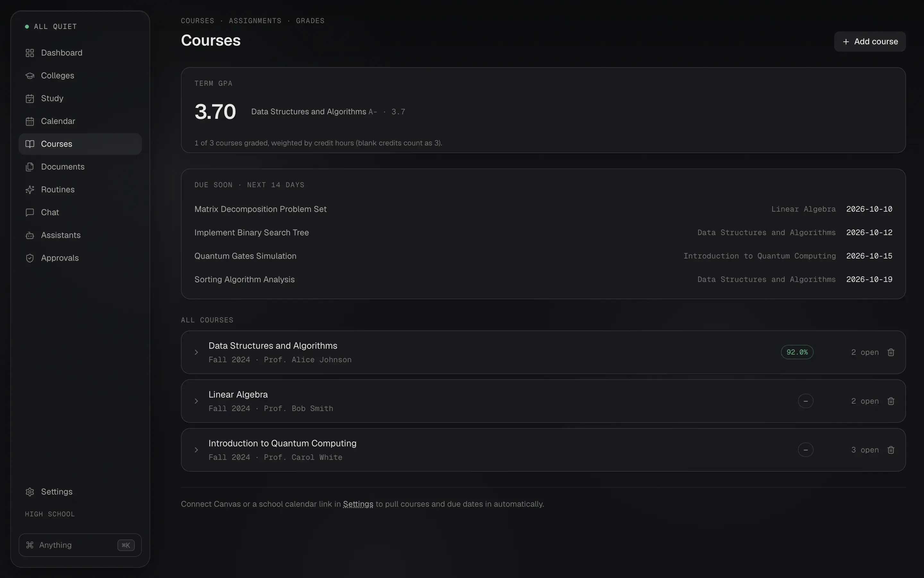This screenshot has height=578, width=924.
Task: Open the Chat speech bubble icon
Action: 30,213
